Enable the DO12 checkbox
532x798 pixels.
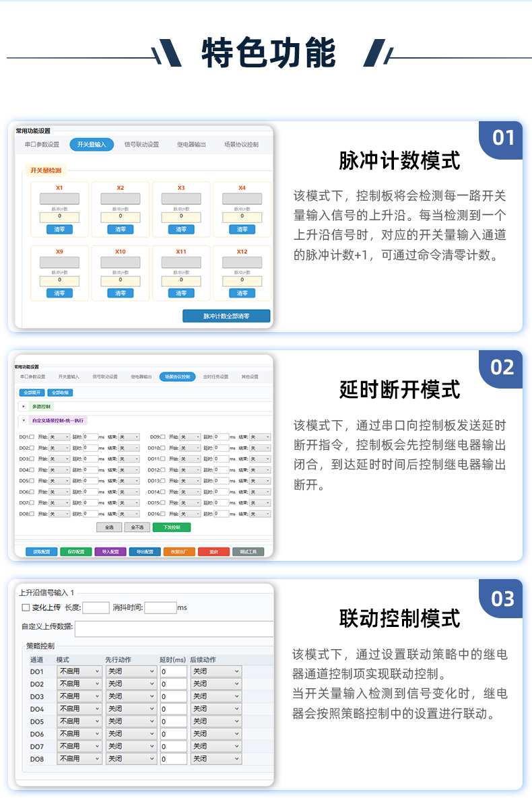click(163, 470)
